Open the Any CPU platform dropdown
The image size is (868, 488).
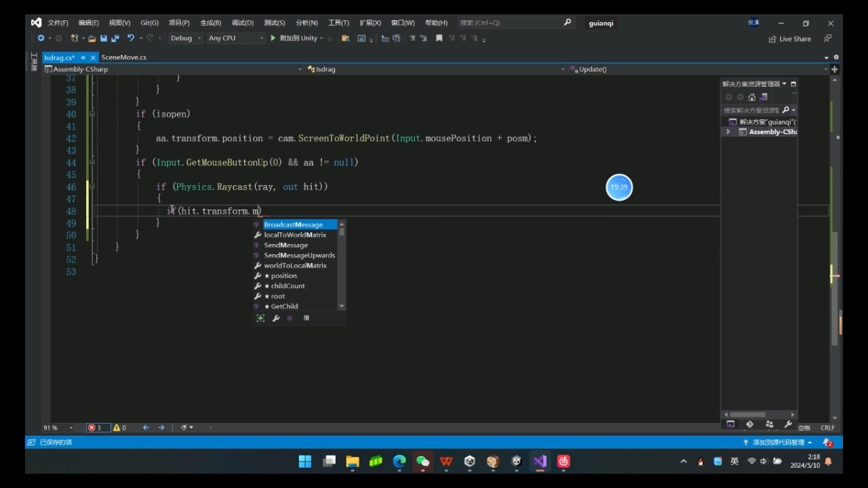(235, 38)
